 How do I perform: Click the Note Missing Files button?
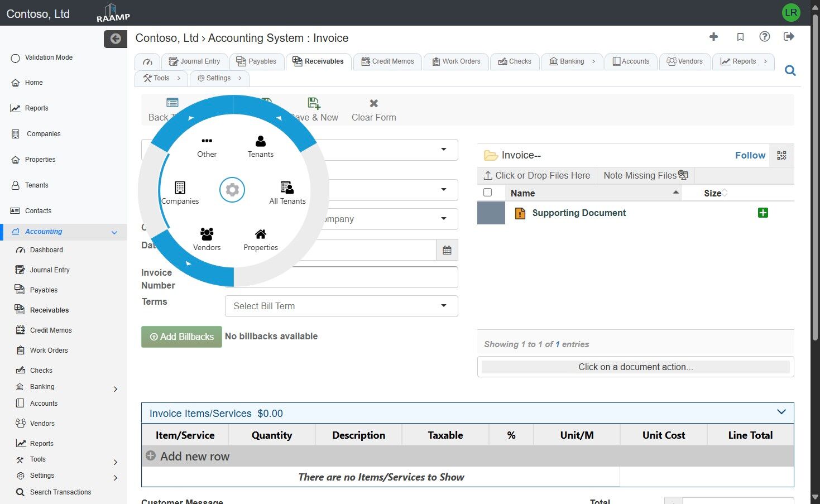point(646,175)
